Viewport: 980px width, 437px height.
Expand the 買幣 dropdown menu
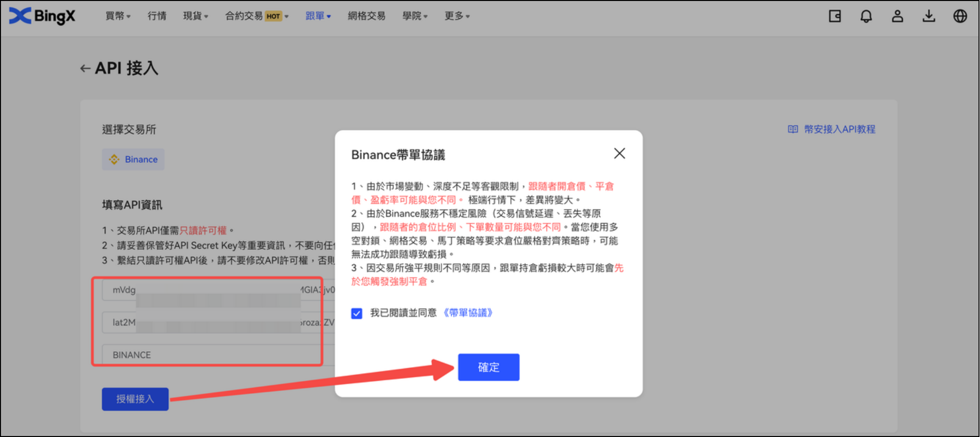118,16
